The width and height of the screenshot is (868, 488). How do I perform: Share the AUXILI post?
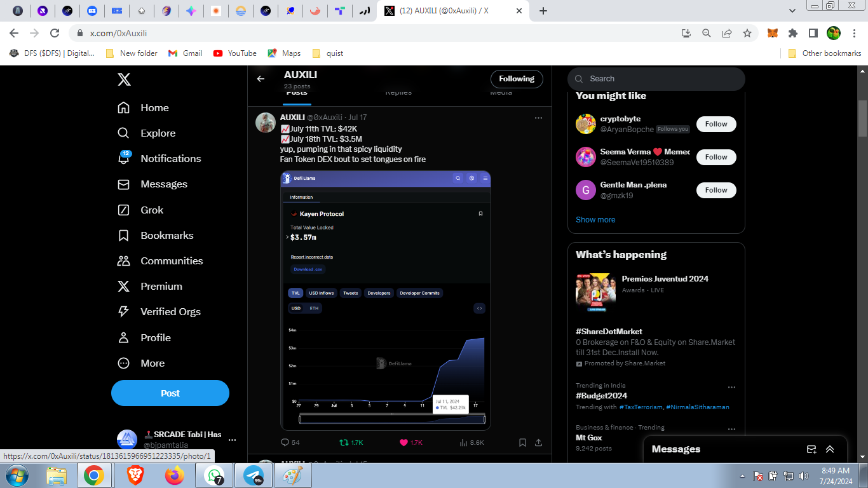(x=539, y=442)
